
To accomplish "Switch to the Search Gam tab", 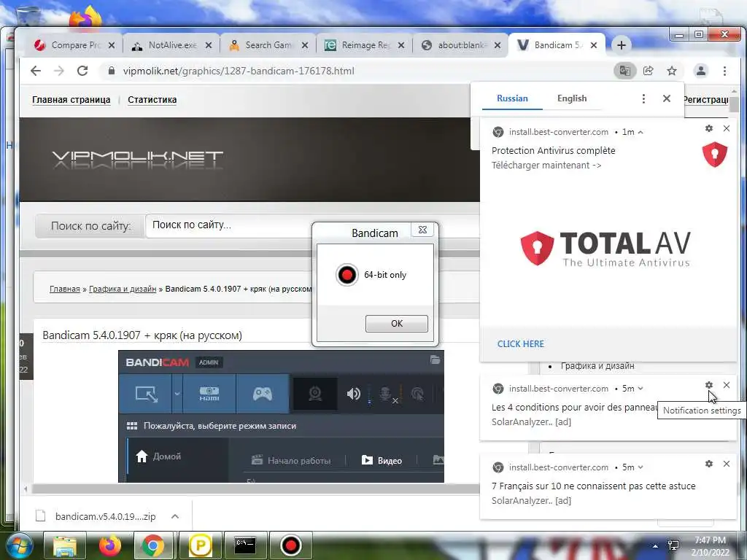I will click(x=268, y=45).
